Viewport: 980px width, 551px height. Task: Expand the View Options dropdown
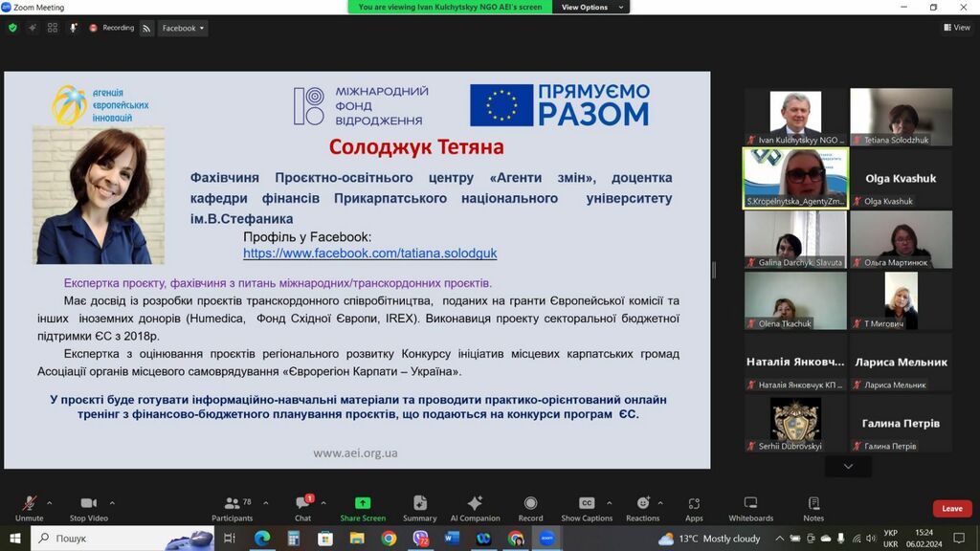[591, 7]
